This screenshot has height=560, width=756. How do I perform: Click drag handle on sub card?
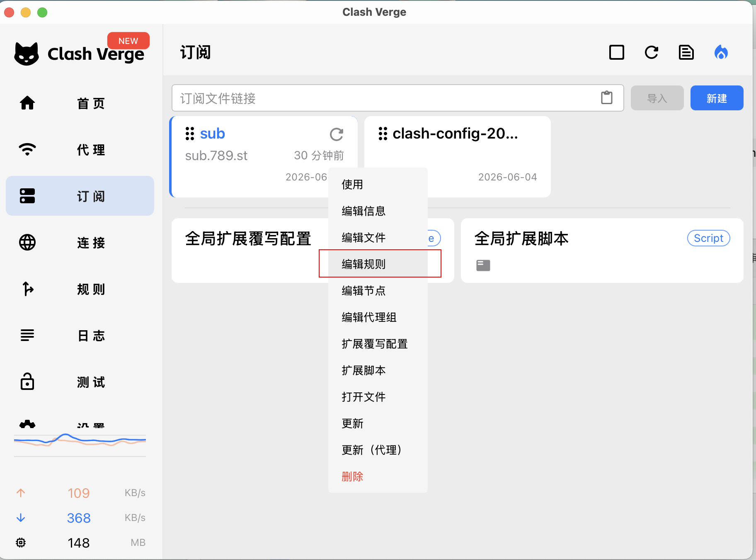tap(190, 134)
